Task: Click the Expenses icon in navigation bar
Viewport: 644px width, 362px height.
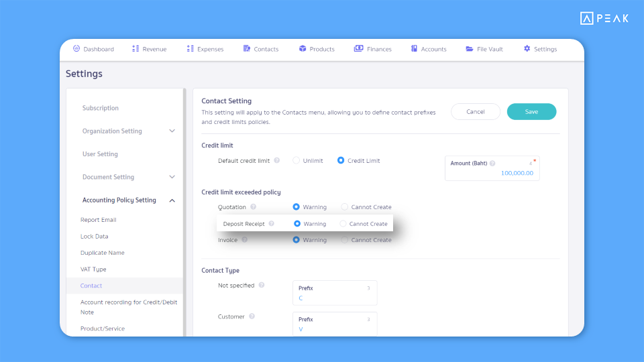Action: (x=190, y=48)
